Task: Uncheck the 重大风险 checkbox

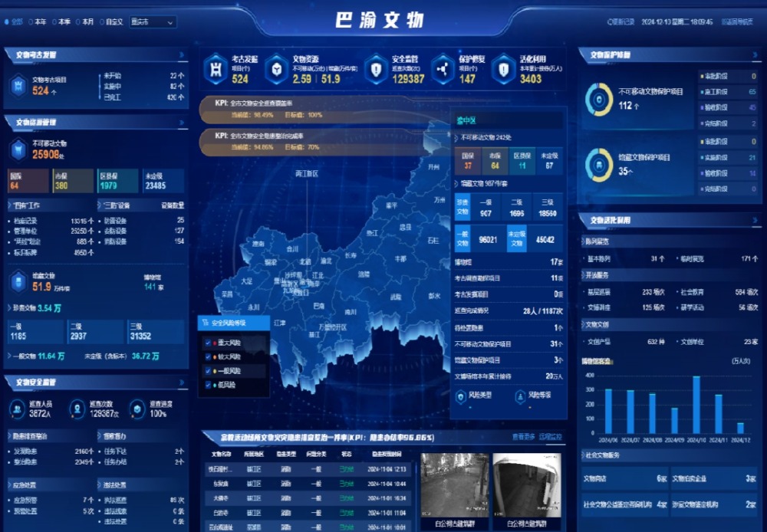Action: [x=208, y=343]
